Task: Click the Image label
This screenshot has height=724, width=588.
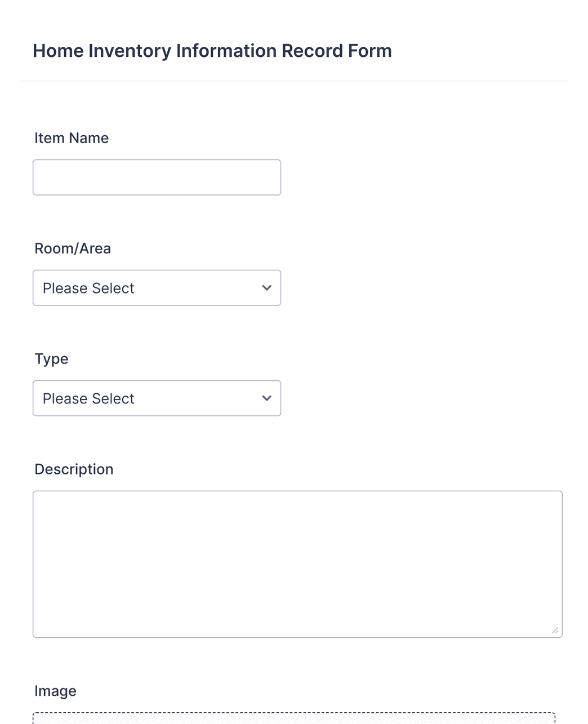Action: coord(55,691)
